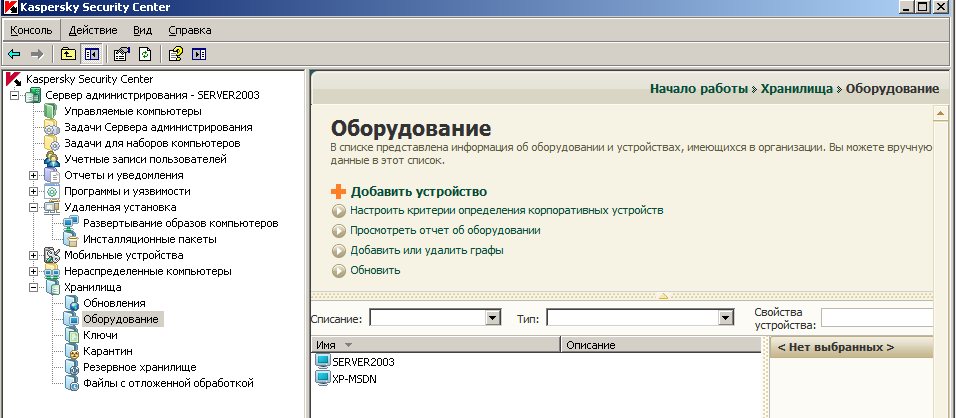Viewport: 956px width, 418px height.
Task: Select XP-MSDN row in device list
Action: click(354, 379)
